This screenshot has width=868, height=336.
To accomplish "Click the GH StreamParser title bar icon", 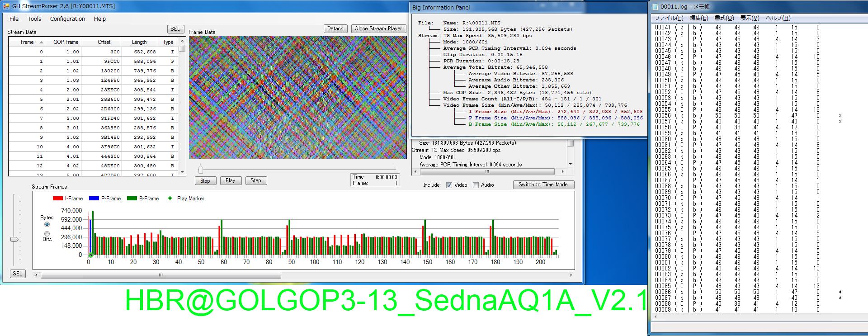I will click(6, 6).
